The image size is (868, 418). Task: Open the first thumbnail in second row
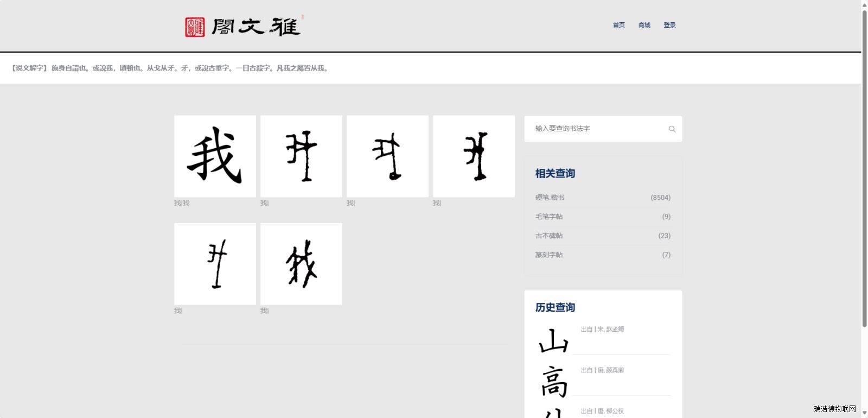tap(215, 264)
